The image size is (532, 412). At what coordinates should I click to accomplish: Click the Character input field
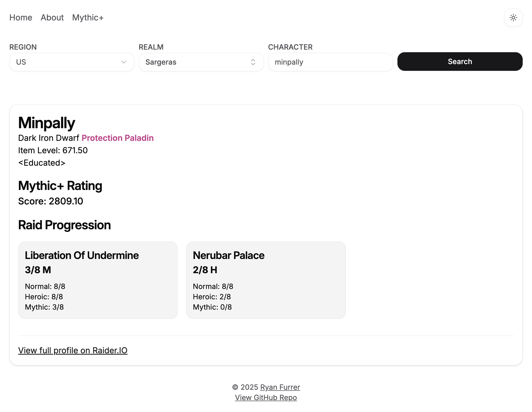[x=330, y=62]
